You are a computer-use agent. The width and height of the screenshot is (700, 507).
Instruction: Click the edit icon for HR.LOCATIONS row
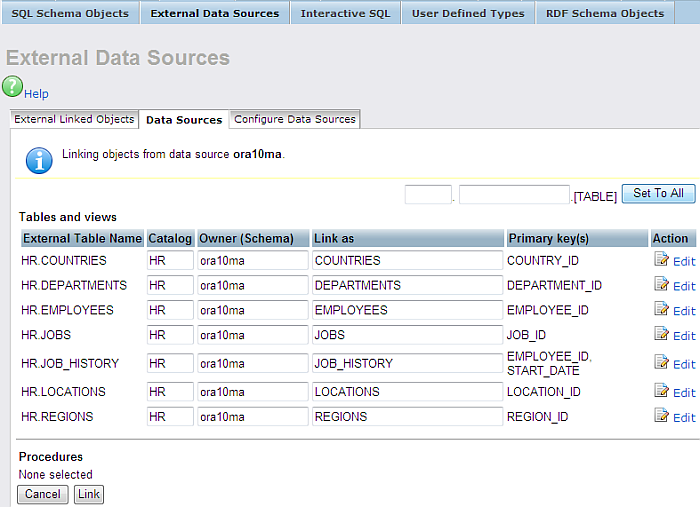[661, 392]
